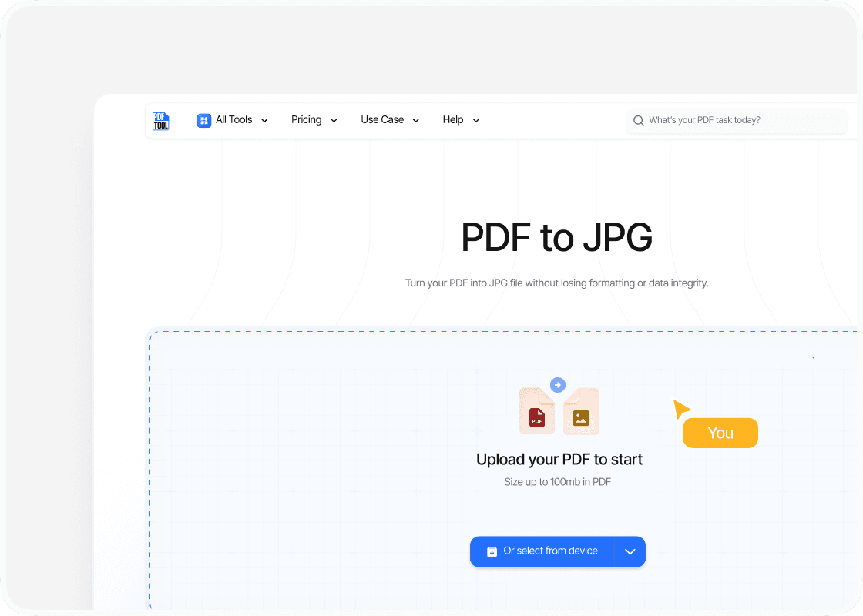The height and width of the screenshot is (616, 863).
Task: Click the PDF Tool logo
Action: tap(161, 120)
